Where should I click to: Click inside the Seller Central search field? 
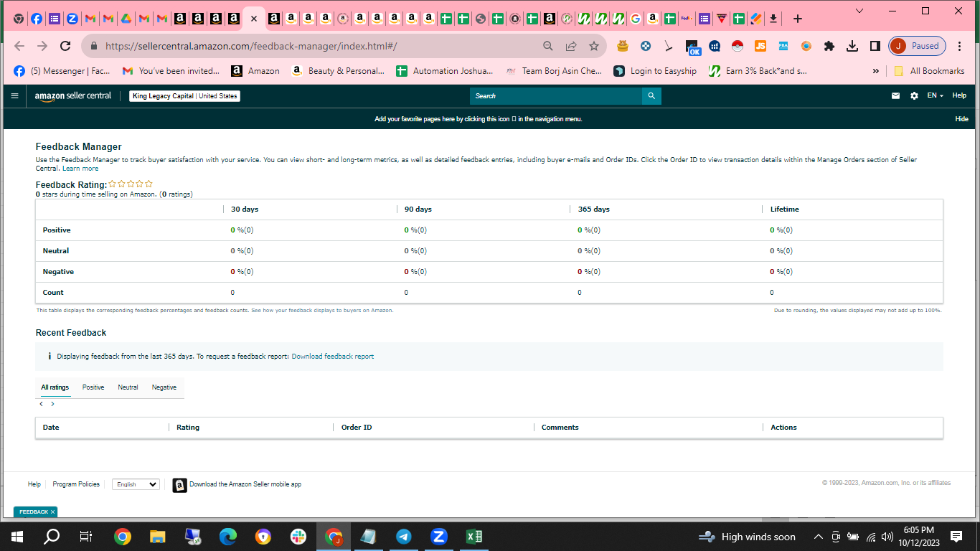556,95
